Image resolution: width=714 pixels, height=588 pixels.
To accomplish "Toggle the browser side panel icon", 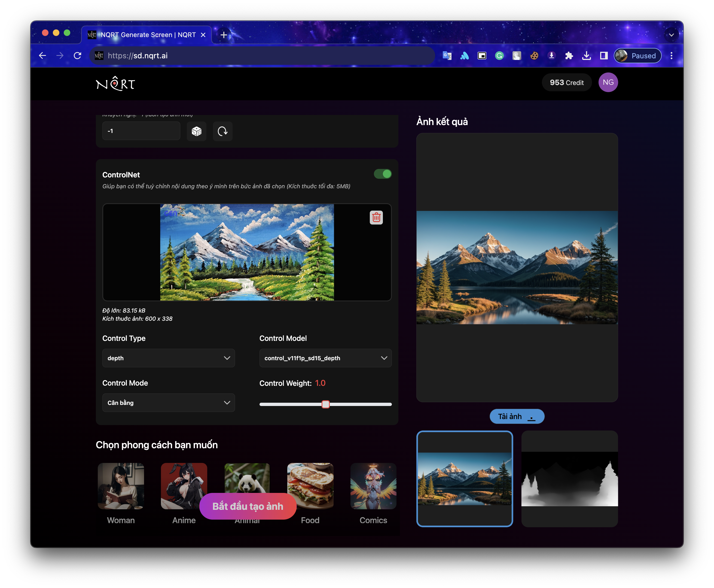I will click(x=604, y=56).
